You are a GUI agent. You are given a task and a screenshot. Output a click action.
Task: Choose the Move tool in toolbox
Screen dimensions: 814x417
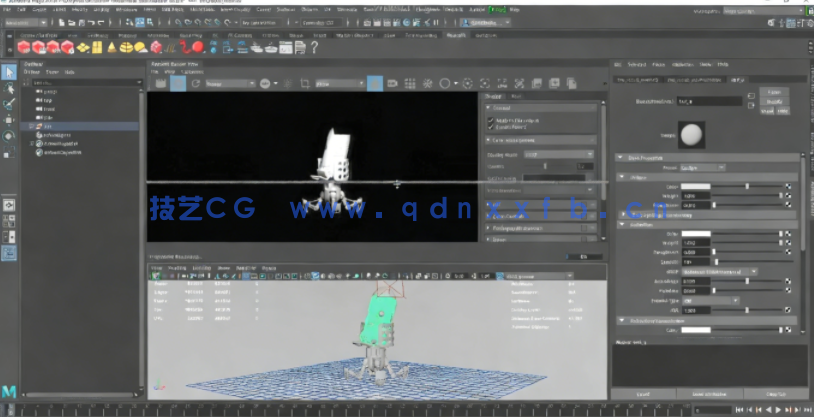pyautogui.click(x=8, y=119)
